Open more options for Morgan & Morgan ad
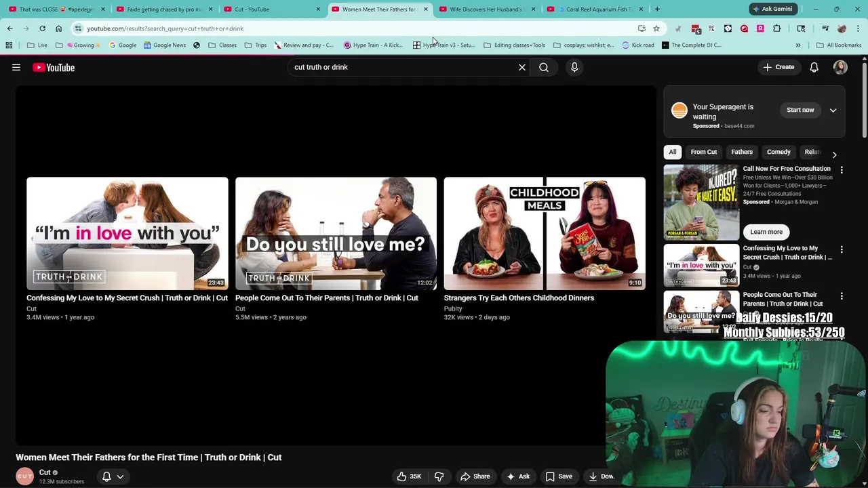Image resolution: width=868 pixels, height=488 pixels. coord(842,170)
